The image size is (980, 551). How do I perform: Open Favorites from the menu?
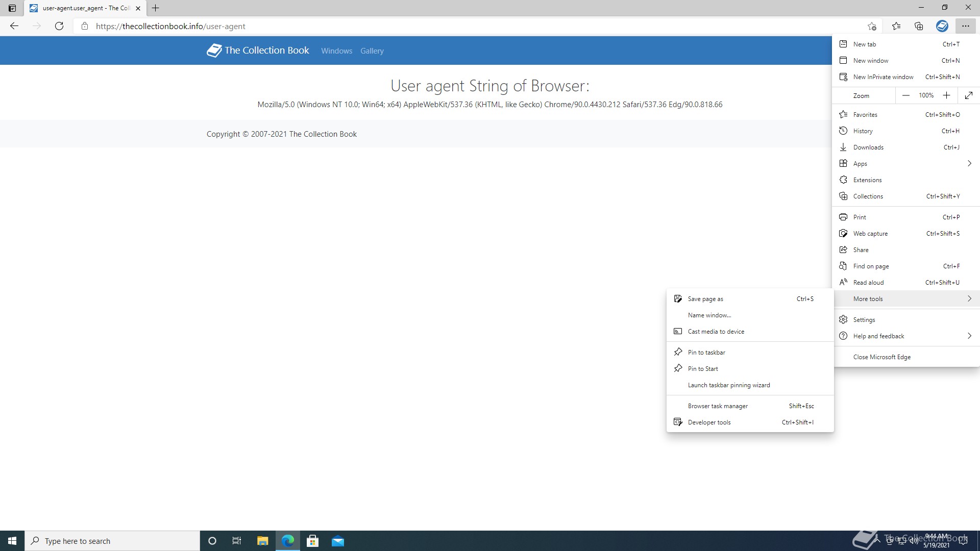click(x=906, y=115)
